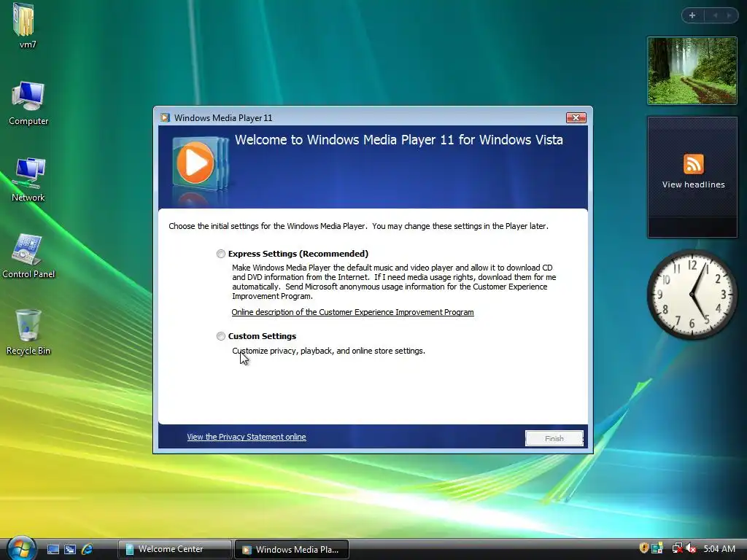The image size is (747, 560).
Task: Click the sidebar previous gadgets arrow
Action: [715, 16]
